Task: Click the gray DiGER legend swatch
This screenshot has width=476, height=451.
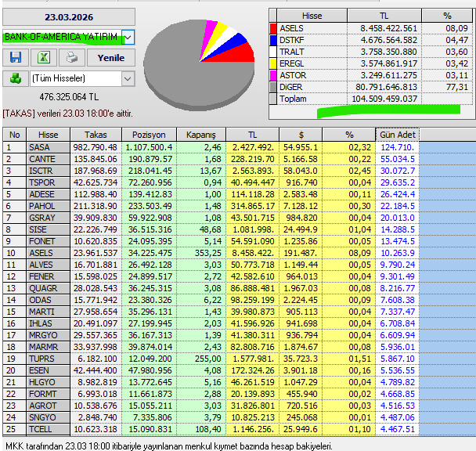Action: 273,87
